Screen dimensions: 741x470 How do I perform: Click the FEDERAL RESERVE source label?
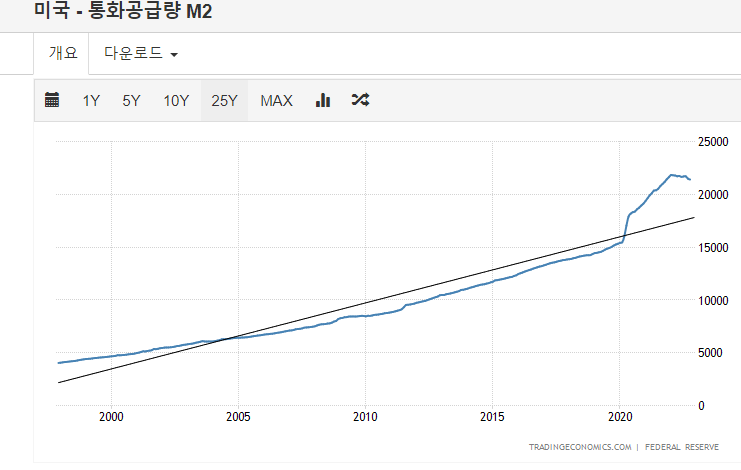(682, 447)
